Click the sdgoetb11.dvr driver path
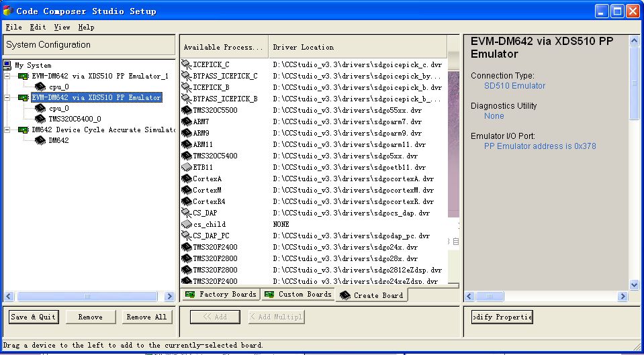Viewport: 644px width, 355px height. click(x=349, y=168)
